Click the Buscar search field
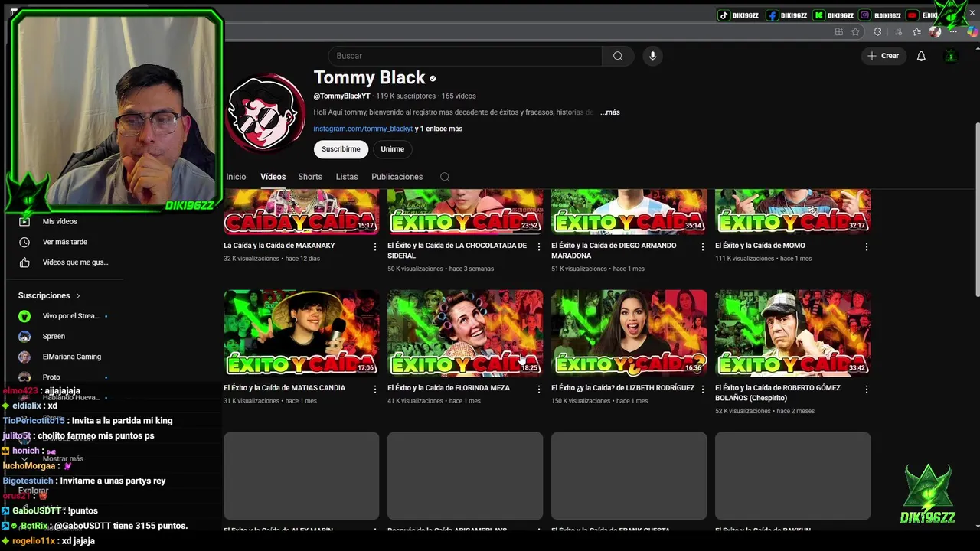This screenshot has width=980, height=551. coord(465,56)
